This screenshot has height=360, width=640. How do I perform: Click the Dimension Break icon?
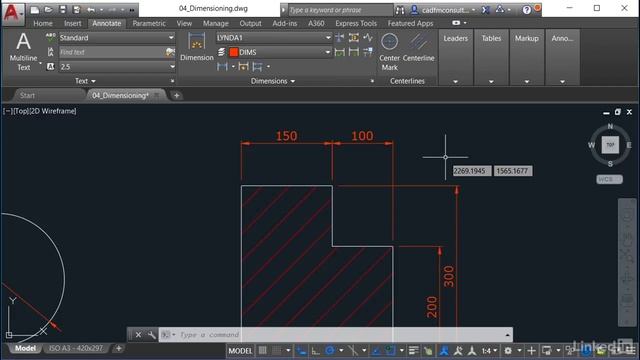pos(339,38)
